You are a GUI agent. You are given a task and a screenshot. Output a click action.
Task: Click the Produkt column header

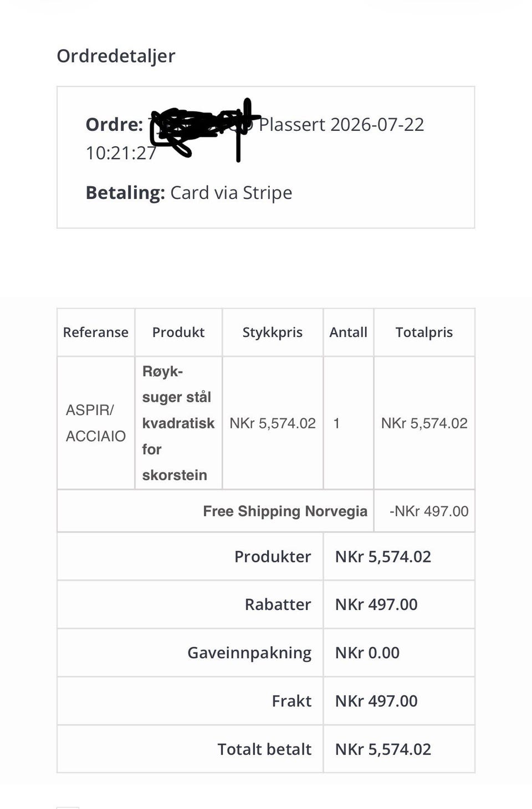[178, 332]
